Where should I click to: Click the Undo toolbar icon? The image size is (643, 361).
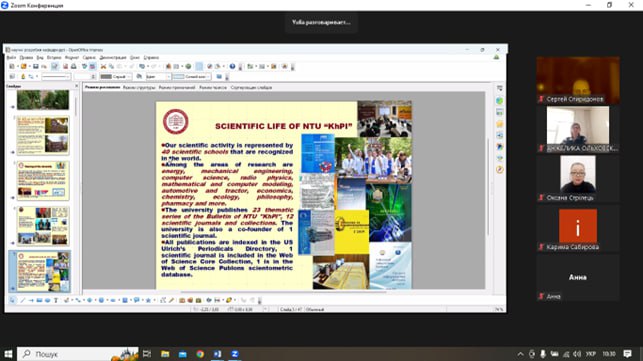coord(141,66)
